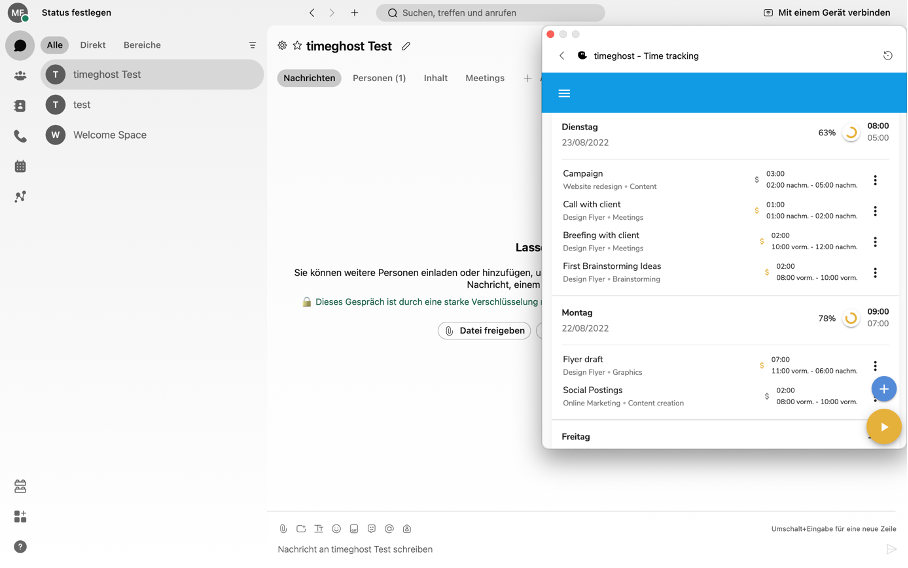
Task: Click the 63% progress ring for Dienstag
Action: coord(851,133)
